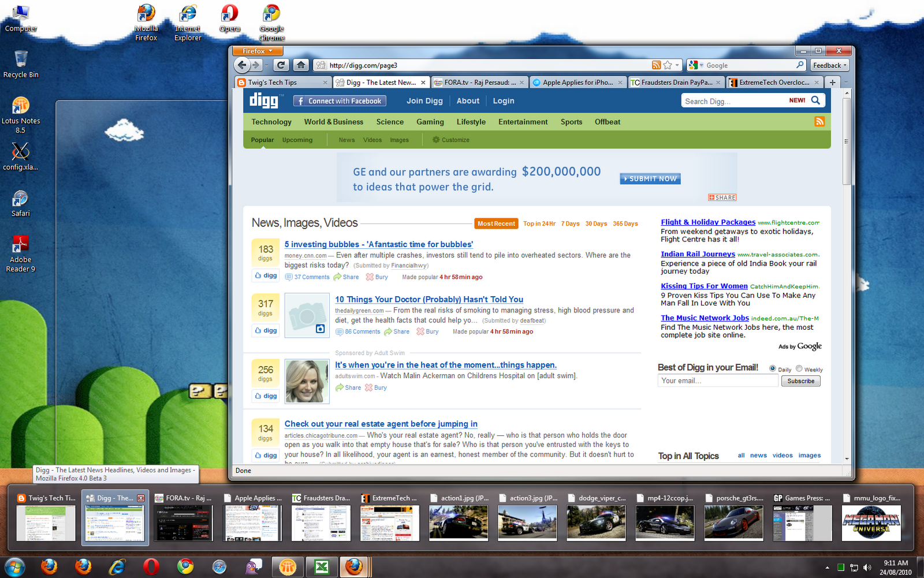Show hidden system tray icons arrow
The width and height of the screenshot is (924, 578).
[827, 568]
